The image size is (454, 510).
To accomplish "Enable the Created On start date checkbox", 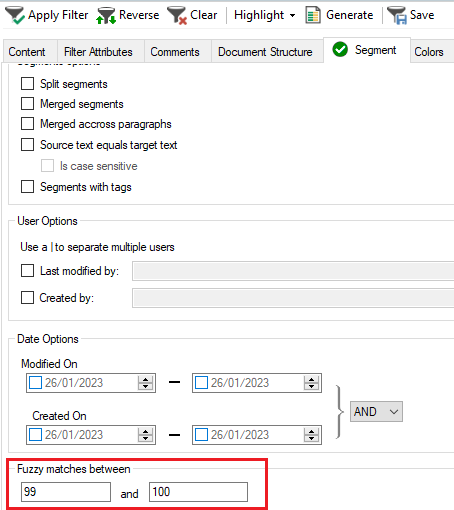I will click(35, 435).
